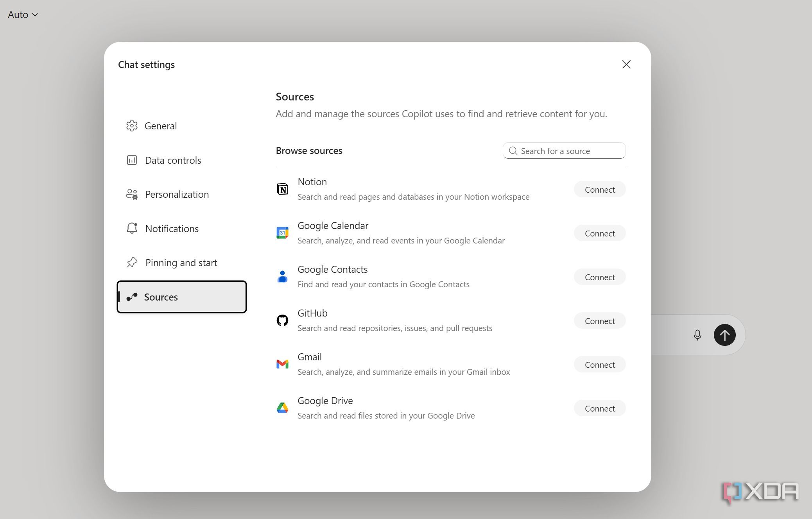Click the Personalization people icon
812x519 pixels.
pyautogui.click(x=132, y=194)
